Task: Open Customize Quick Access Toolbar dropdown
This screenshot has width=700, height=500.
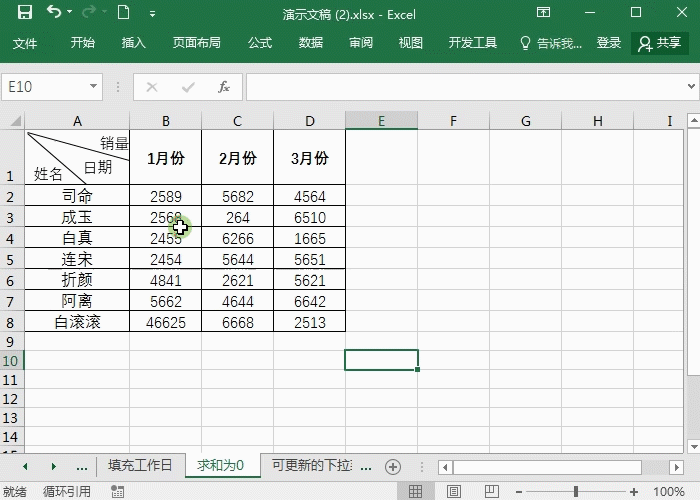Action: point(152,14)
